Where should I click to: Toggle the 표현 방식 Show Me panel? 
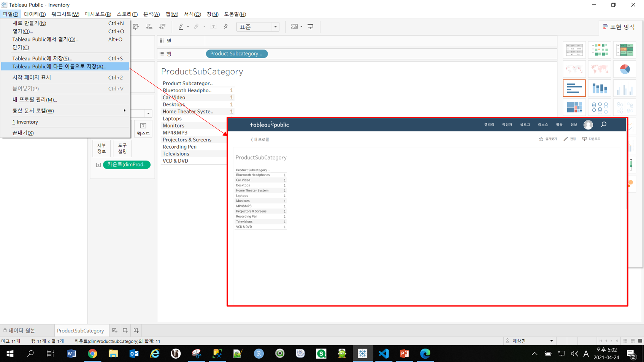(x=619, y=27)
